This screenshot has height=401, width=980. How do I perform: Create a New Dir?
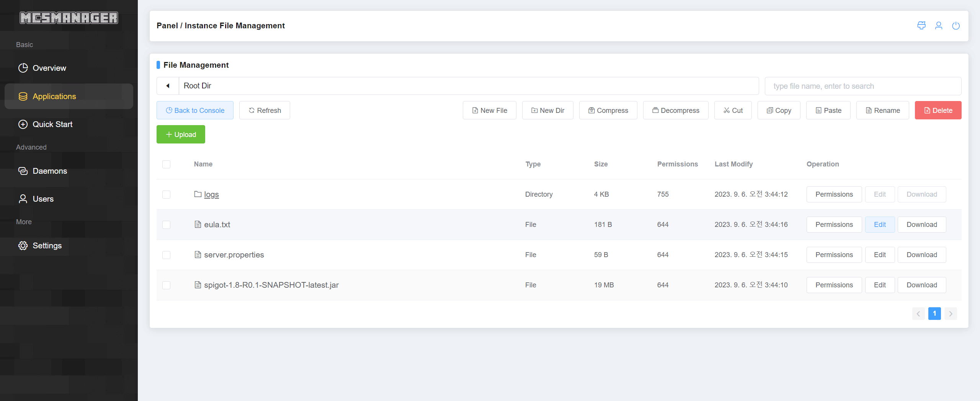click(547, 110)
